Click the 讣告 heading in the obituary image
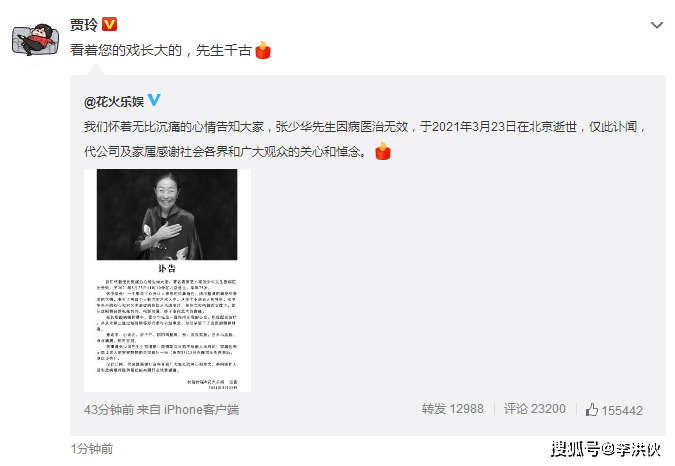The height and width of the screenshot is (466, 675). [167, 268]
